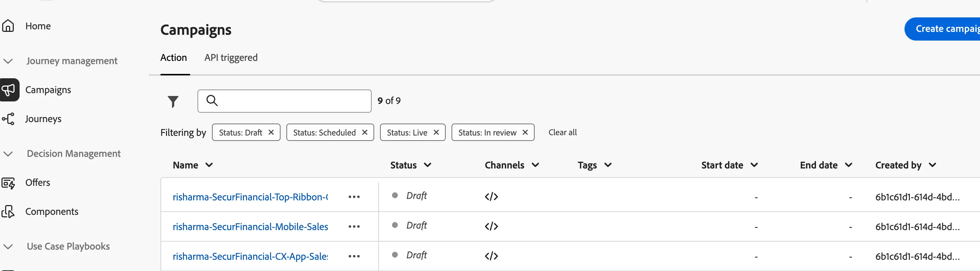Click the search magnifier icon

tap(212, 101)
